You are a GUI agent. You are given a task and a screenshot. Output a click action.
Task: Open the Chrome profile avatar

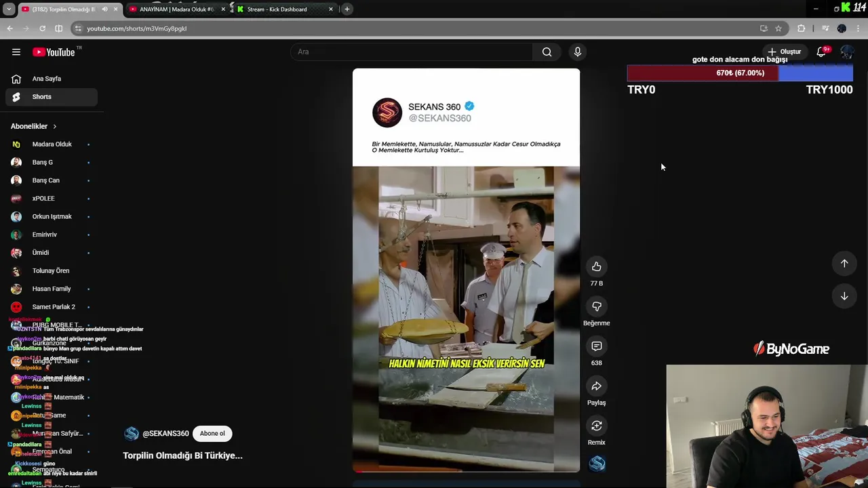[x=842, y=28]
